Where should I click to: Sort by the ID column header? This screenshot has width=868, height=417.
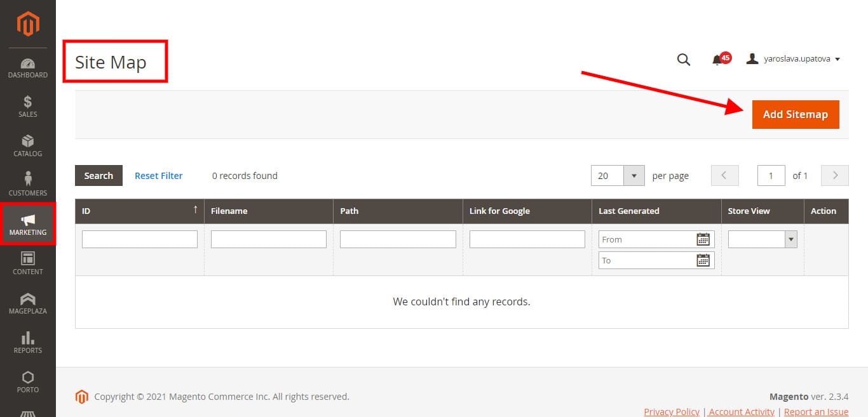[x=140, y=211]
